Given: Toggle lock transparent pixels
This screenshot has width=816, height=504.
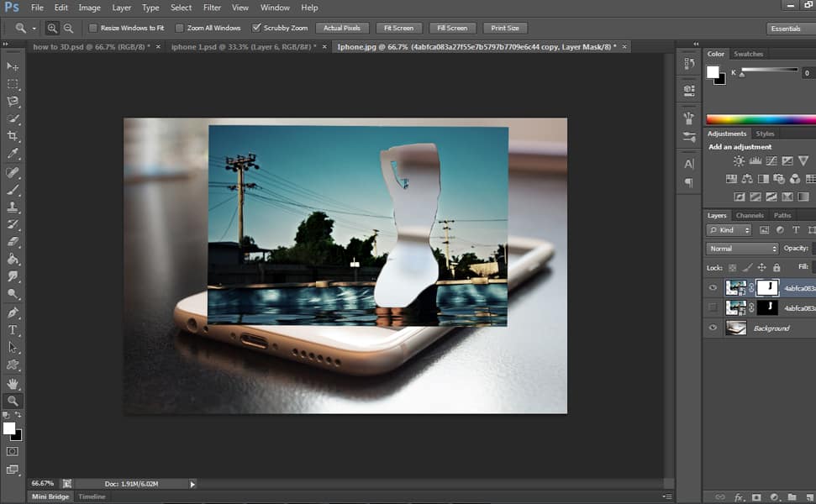Looking at the screenshot, I should point(732,268).
